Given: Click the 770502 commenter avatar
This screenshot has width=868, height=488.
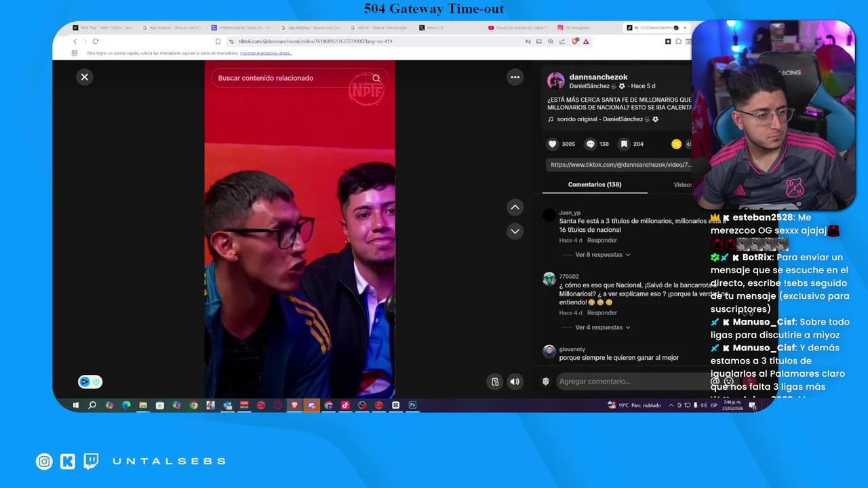Looking at the screenshot, I should pyautogui.click(x=549, y=279).
